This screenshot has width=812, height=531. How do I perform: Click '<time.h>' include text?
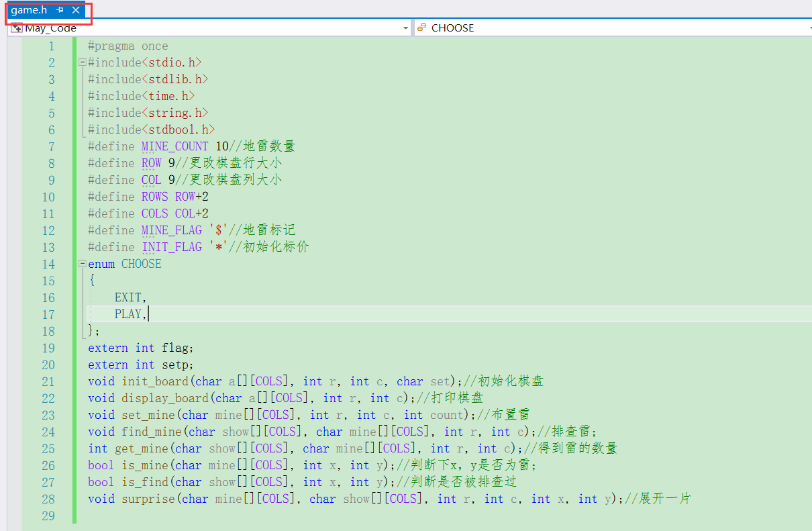[168, 96]
